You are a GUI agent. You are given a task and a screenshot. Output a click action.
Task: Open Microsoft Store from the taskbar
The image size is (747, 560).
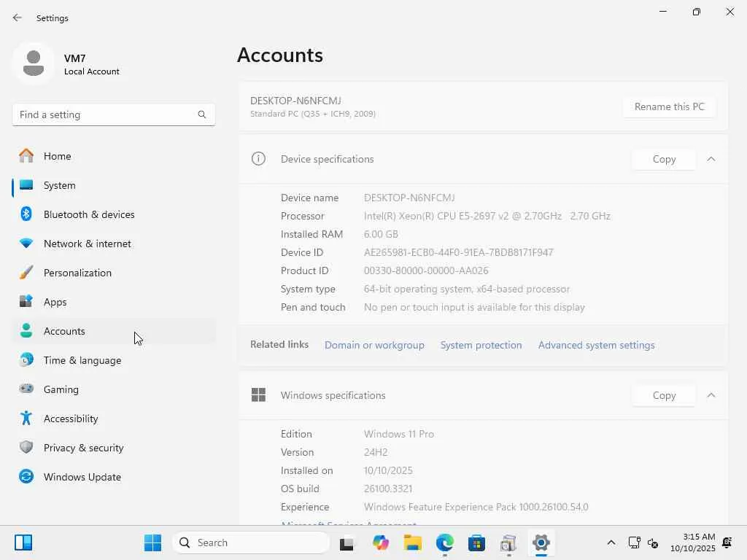tap(476, 542)
